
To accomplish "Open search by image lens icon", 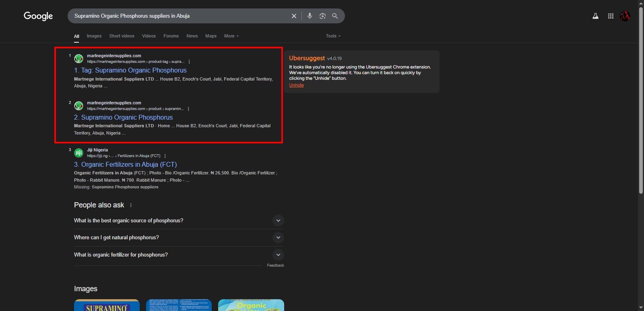I will coord(322,16).
